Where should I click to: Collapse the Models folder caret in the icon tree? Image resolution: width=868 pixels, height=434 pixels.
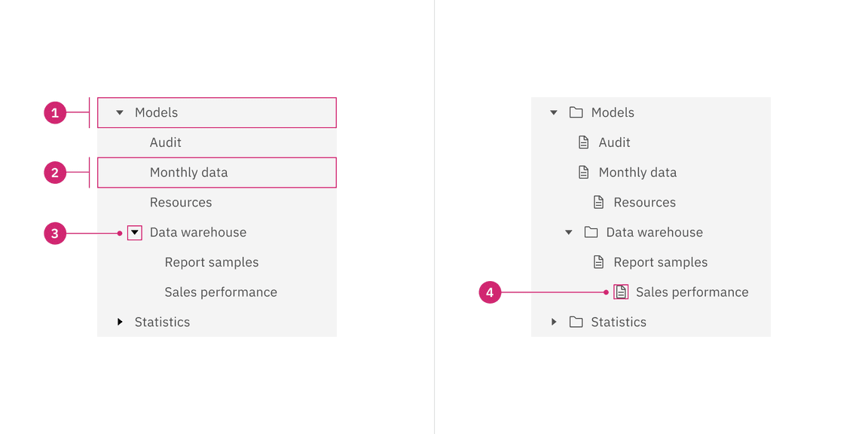554,112
